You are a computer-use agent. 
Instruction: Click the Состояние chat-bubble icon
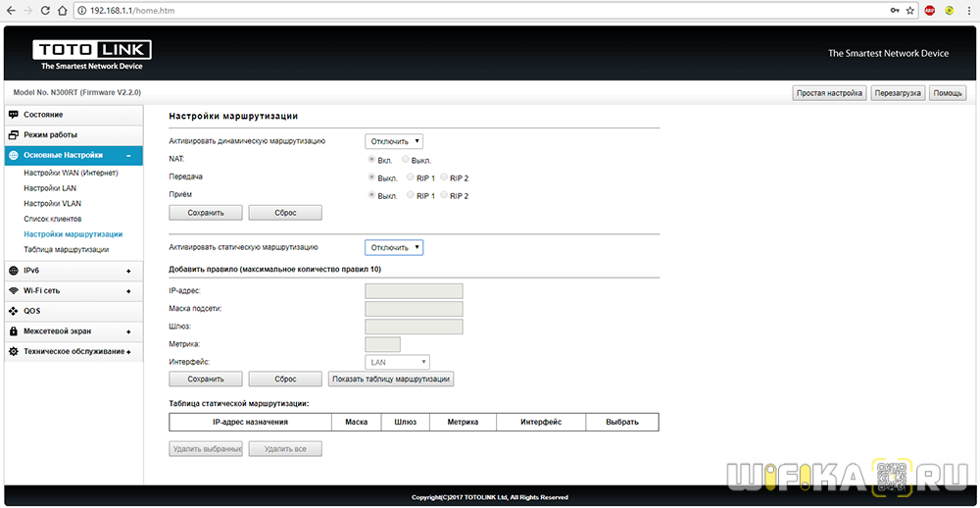(x=14, y=115)
